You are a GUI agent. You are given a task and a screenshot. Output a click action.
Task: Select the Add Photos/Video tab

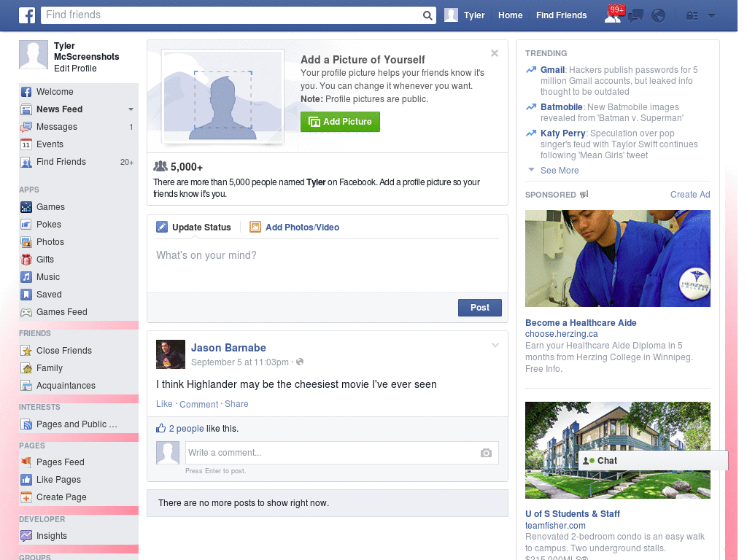pyautogui.click(x=295, y=227)
